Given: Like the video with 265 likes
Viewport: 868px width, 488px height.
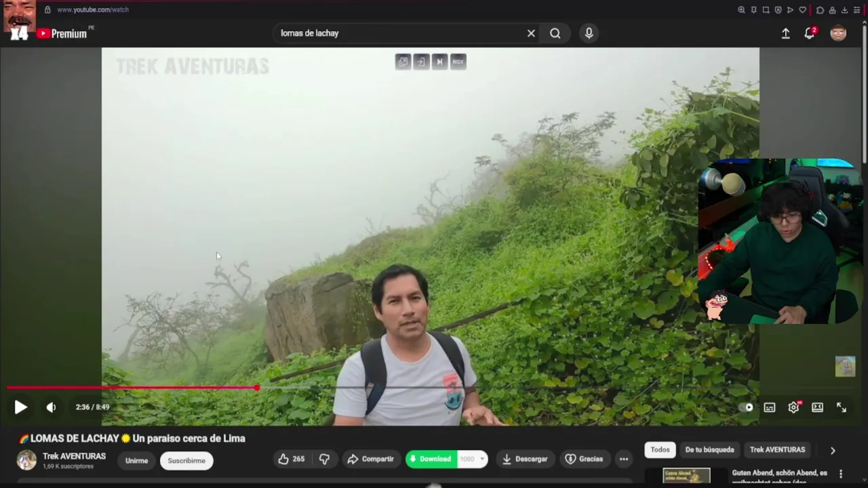Looking at the screenshot, I should (x=291, y=459).
